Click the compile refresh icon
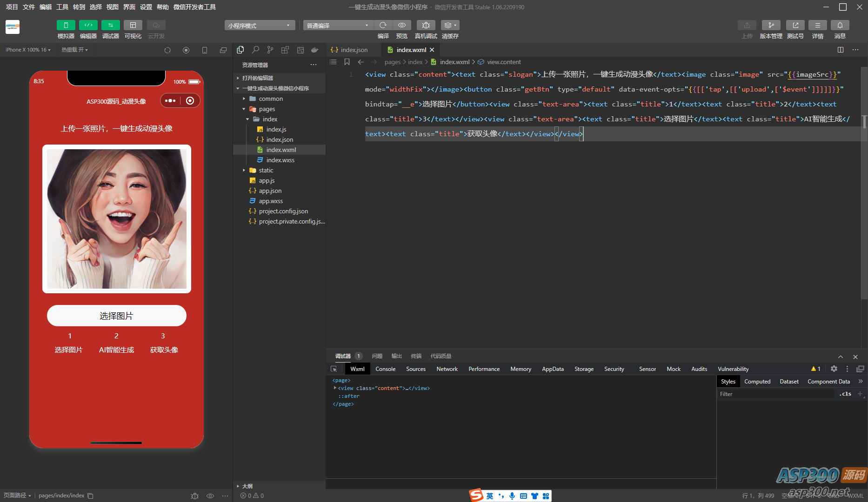Screen dimensions: 868x502 tap(383, 25)
